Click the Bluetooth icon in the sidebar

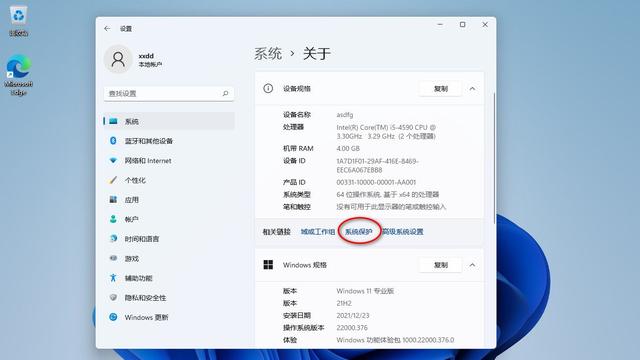[x=113, y=141]
